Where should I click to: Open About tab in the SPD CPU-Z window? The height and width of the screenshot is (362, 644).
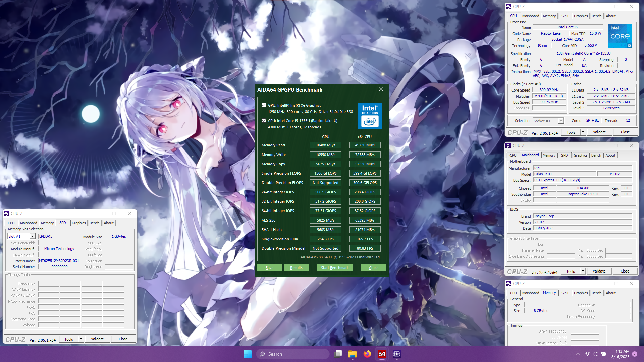(109, 223)
